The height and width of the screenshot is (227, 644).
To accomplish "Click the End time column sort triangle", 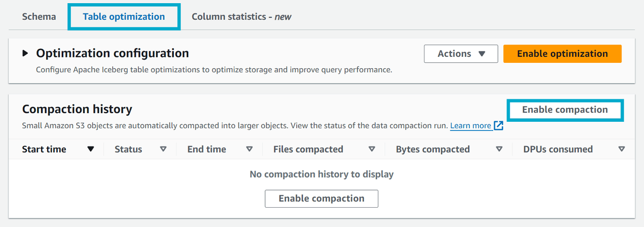I will click(249, 149).
